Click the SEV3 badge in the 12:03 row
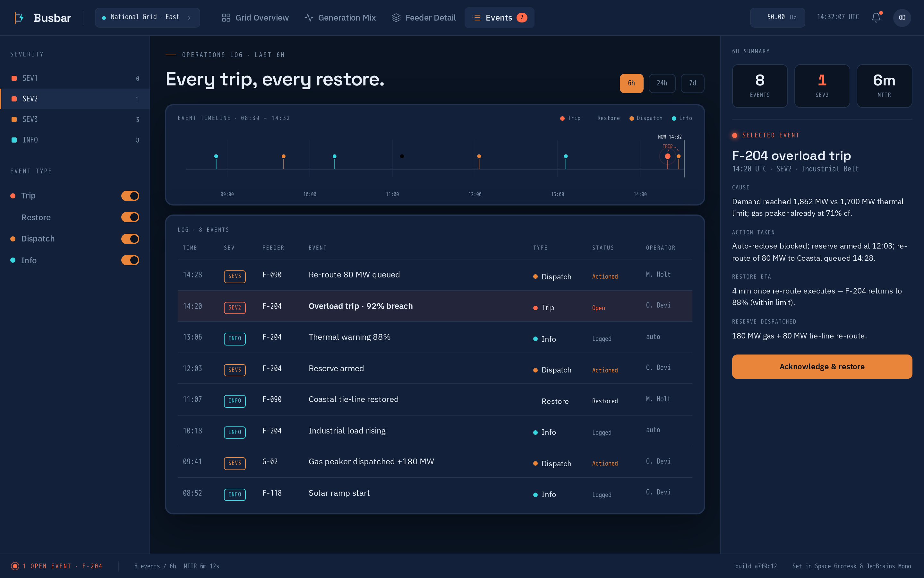This screenshot has height=578, width=924. tap(235, 370)
